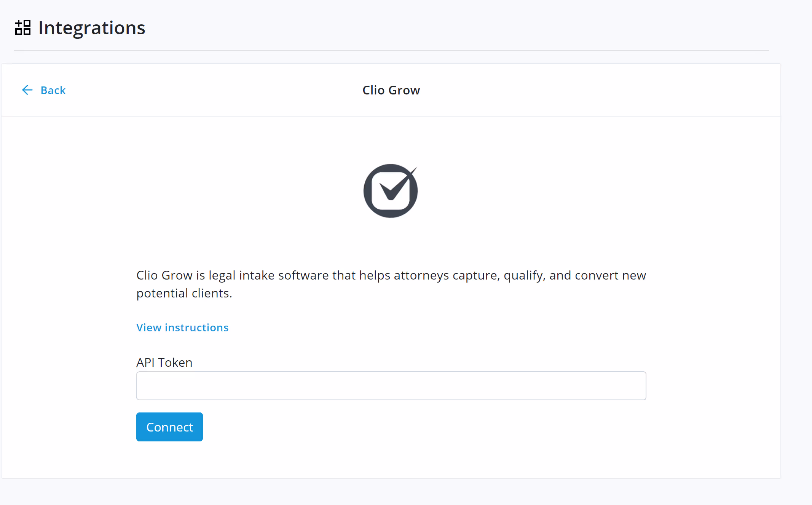
Task: Click the word 'Connect' inside the button
Action: click(x=169, y=427)
